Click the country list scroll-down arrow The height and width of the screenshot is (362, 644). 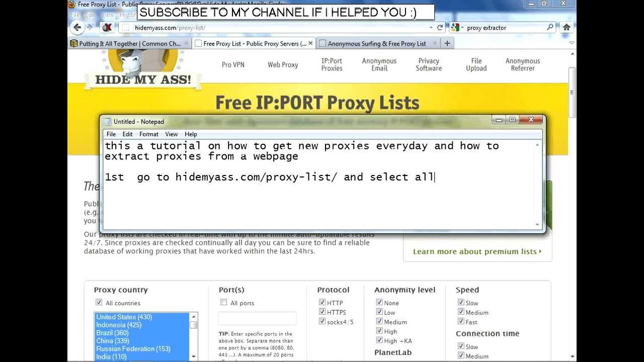click(x=193, y=356)
